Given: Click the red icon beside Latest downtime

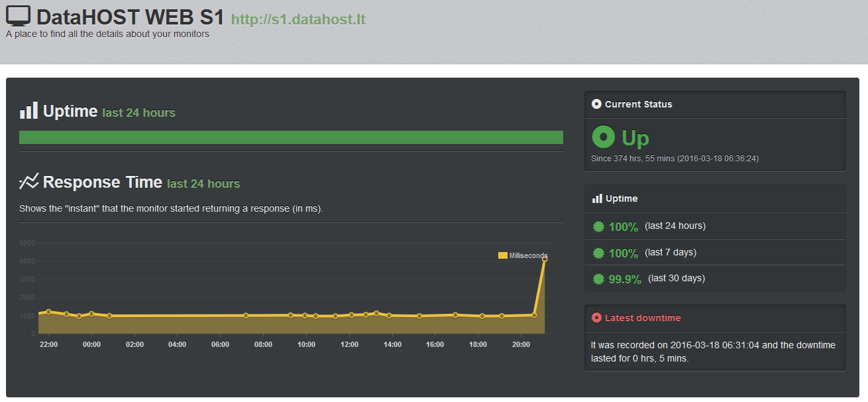Looking at the screenshot, I should [596, 318].
